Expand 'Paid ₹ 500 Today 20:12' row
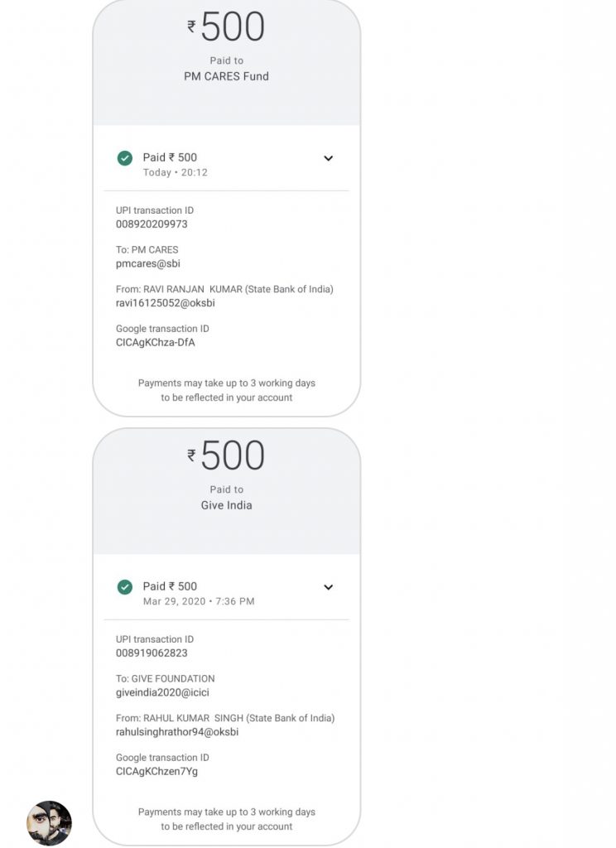 tap(227, 164)
